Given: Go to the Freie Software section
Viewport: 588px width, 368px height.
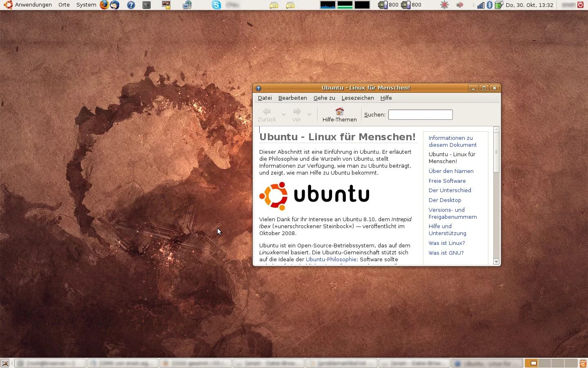Looking at the screenshot, I should click(x=447, y=181).
